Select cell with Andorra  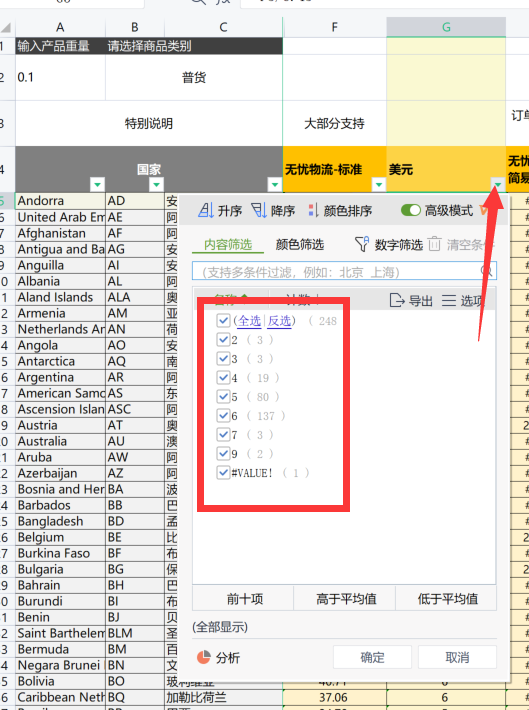tap(60, 201)
